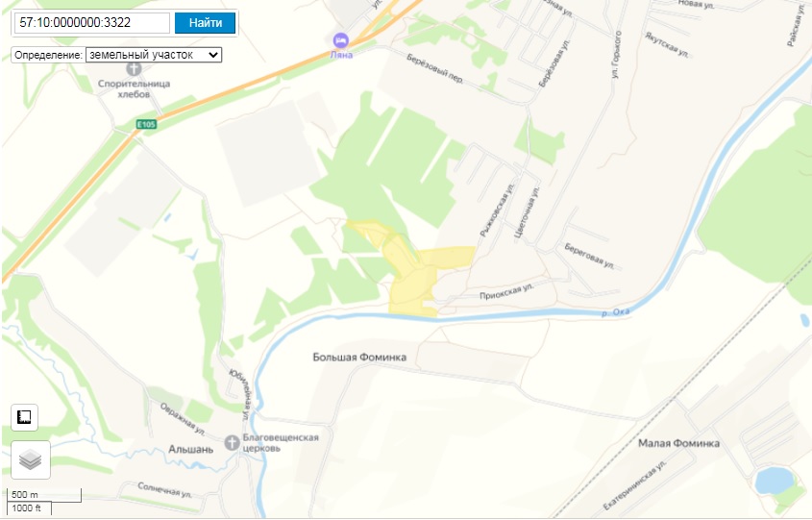Click the Екатерининская ул. street label

tap(634, 484)
